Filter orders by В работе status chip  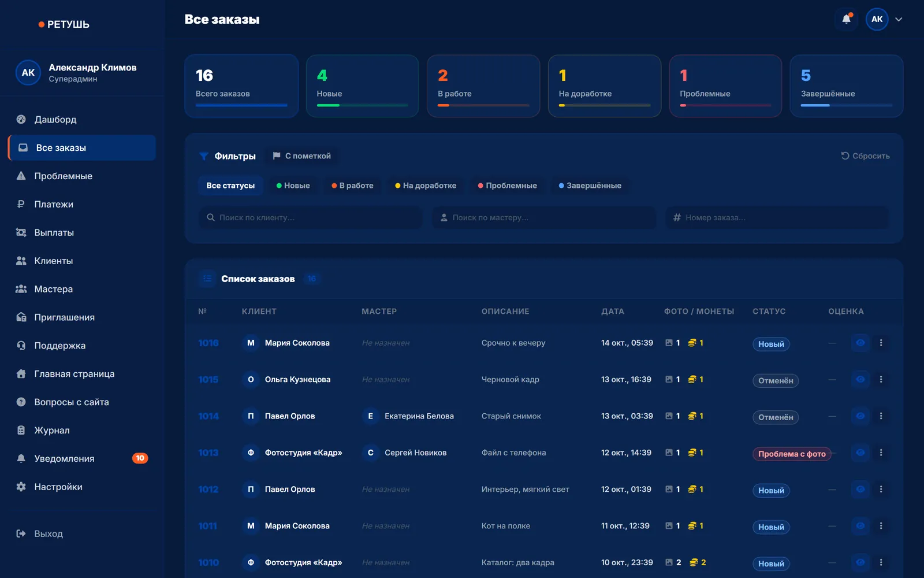point(352,186)
